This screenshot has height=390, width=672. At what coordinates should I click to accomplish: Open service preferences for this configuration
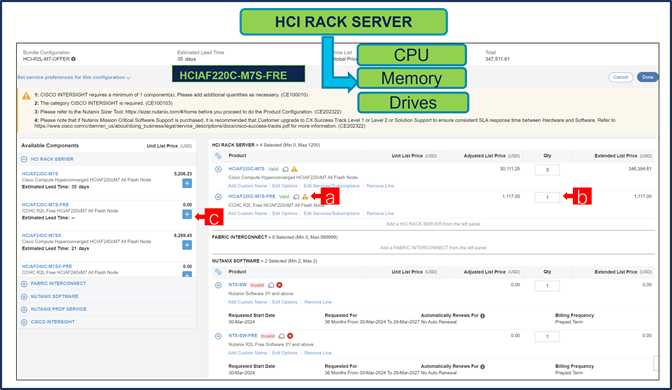(74, 78)
